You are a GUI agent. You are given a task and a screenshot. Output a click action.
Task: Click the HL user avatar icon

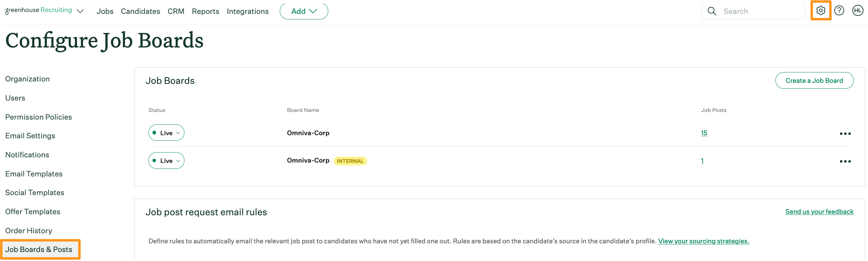858,10
